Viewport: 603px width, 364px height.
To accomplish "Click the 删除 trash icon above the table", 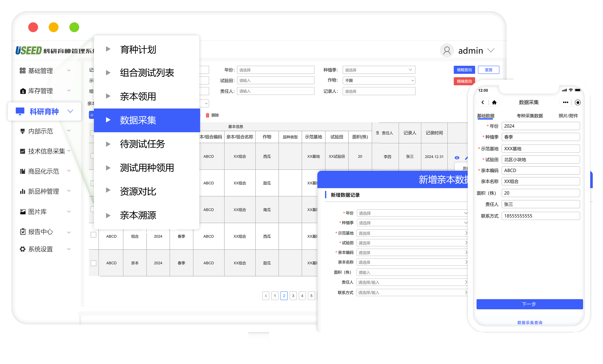I will point(208,115).
